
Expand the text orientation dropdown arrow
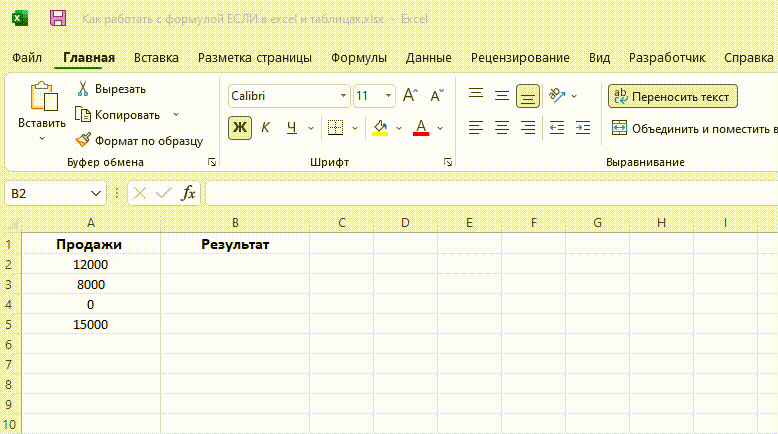tap(574, 96)
